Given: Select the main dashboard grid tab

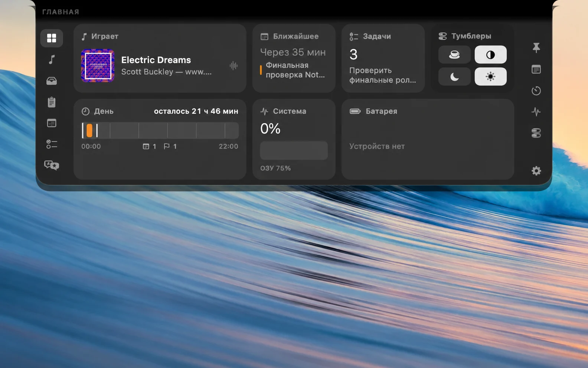Looking at the screenshot, I should [x=52, y=38].
